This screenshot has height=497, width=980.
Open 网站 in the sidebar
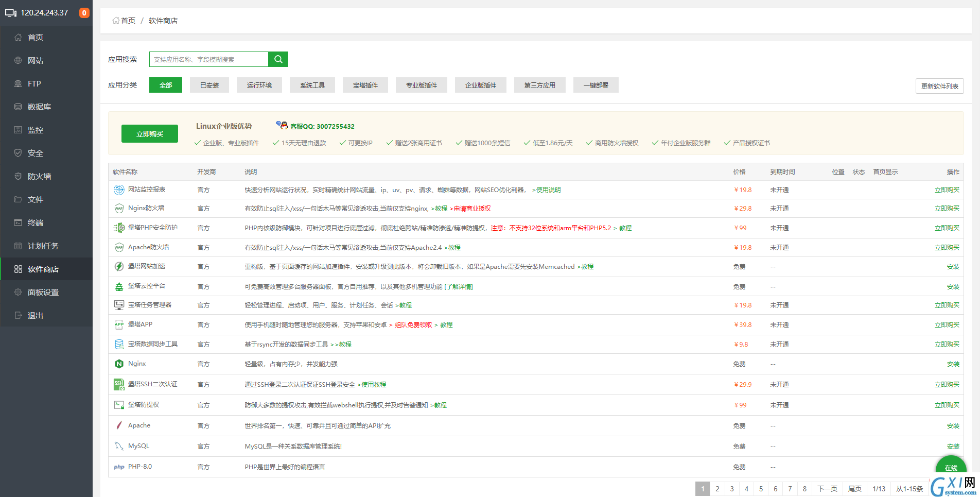pyautogui.click(x=46, y=60)
